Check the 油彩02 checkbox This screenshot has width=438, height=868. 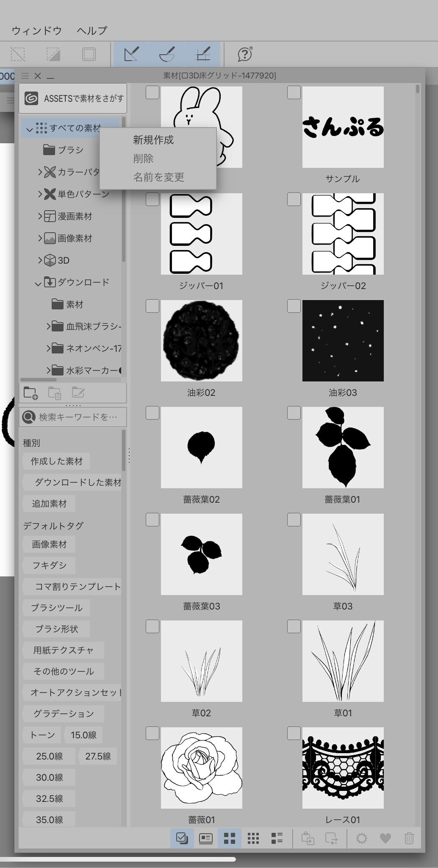pyautogui.click(x=152, y=306)
